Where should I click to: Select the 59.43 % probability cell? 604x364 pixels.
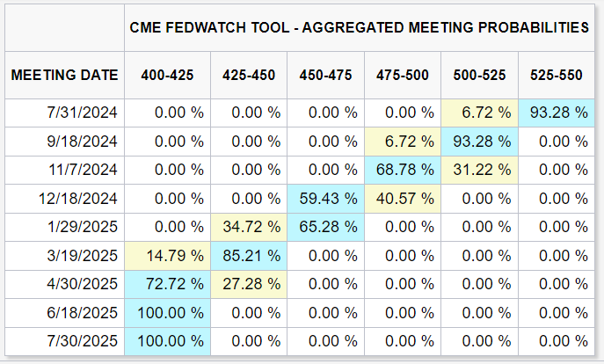tap(326, 199)
